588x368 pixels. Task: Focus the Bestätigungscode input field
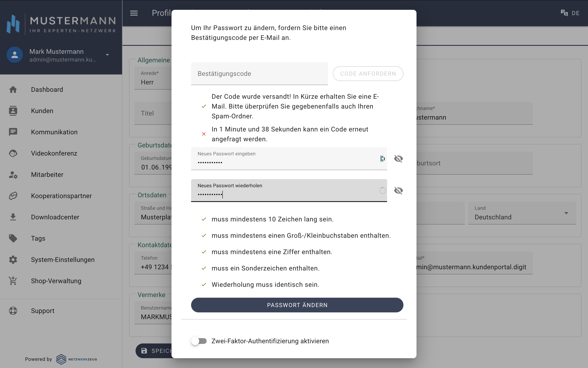click(259, 74)
